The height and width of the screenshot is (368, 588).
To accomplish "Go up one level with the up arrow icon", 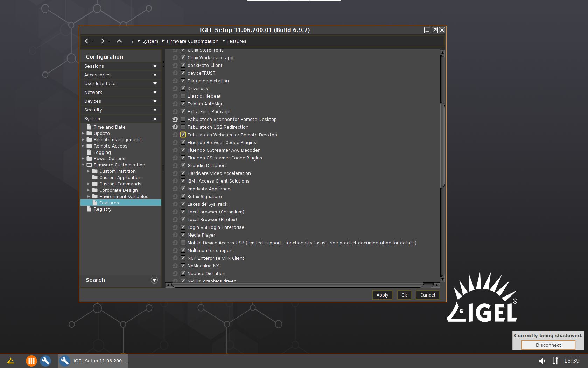I will 119,41.
